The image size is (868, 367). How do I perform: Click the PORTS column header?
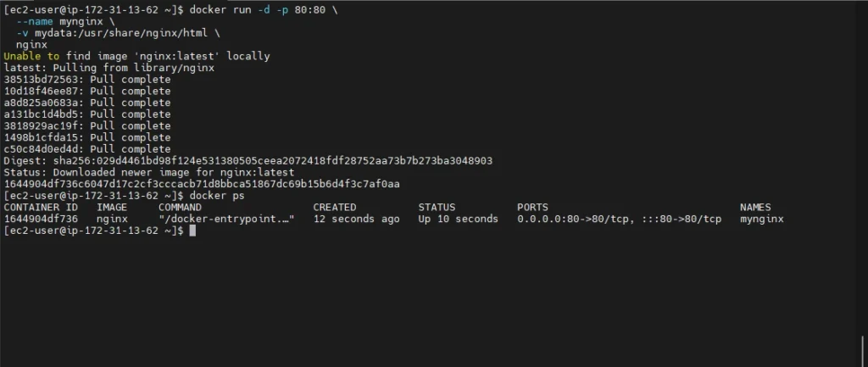(x=532, y=207)
